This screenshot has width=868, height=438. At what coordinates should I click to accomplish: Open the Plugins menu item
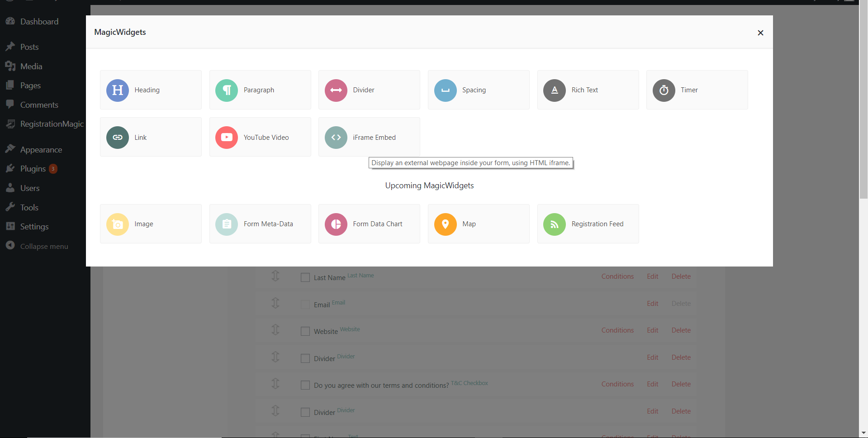click(x=33, y=169)
